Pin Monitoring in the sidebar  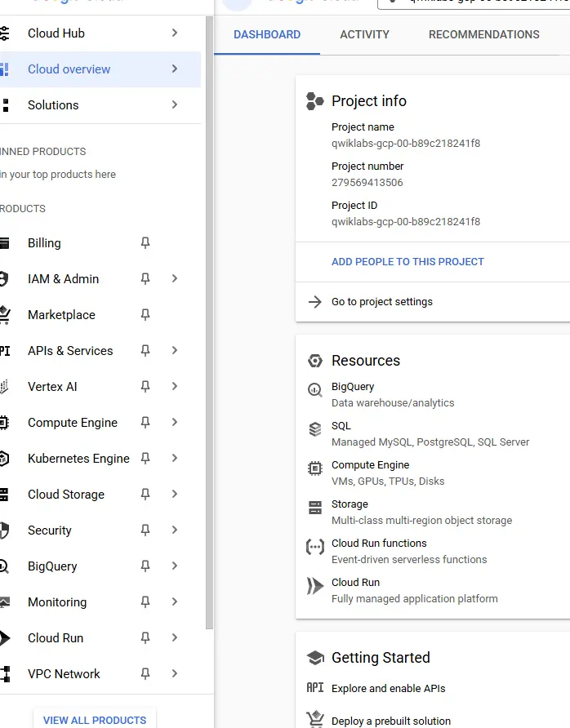point(145,601)
